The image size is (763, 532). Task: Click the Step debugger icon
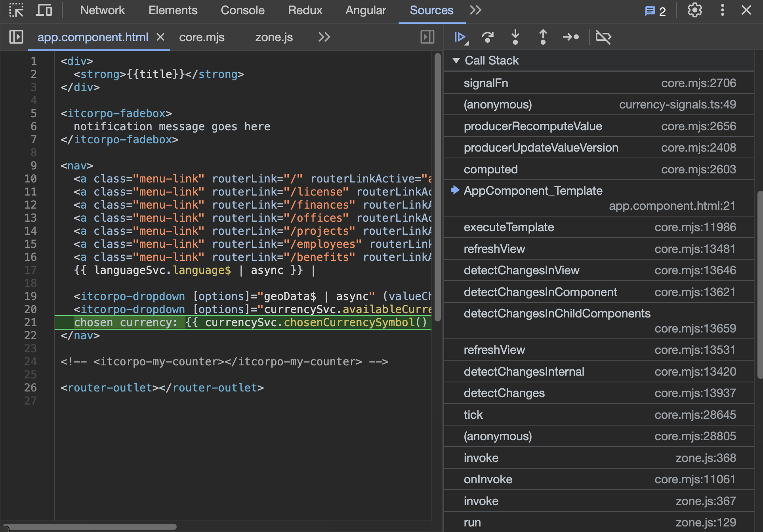(570, 37)
